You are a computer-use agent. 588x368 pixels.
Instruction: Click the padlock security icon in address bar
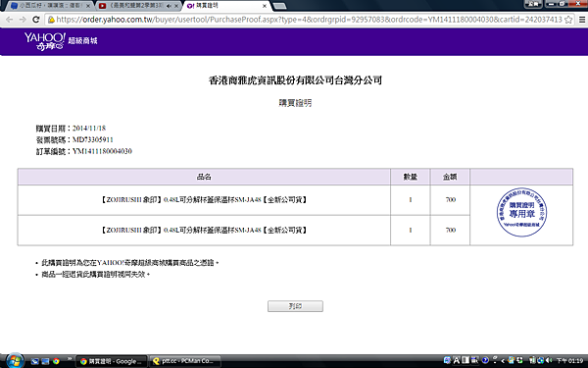tap(51, 20)
